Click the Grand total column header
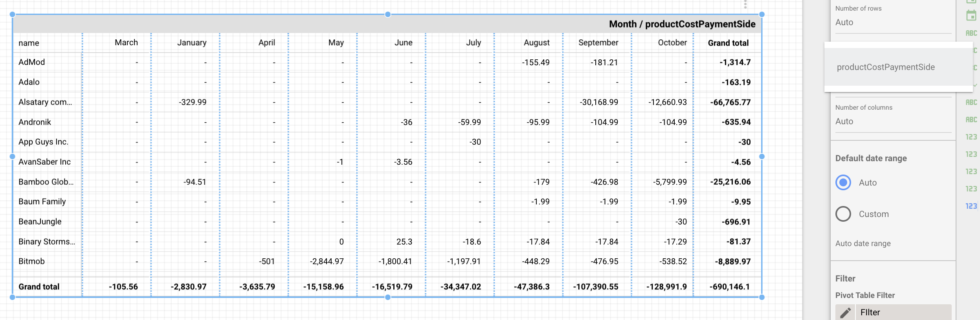Image resolution: width=980 pixels, height=320 pixels. pyautogui.click(x=728, y=43)
